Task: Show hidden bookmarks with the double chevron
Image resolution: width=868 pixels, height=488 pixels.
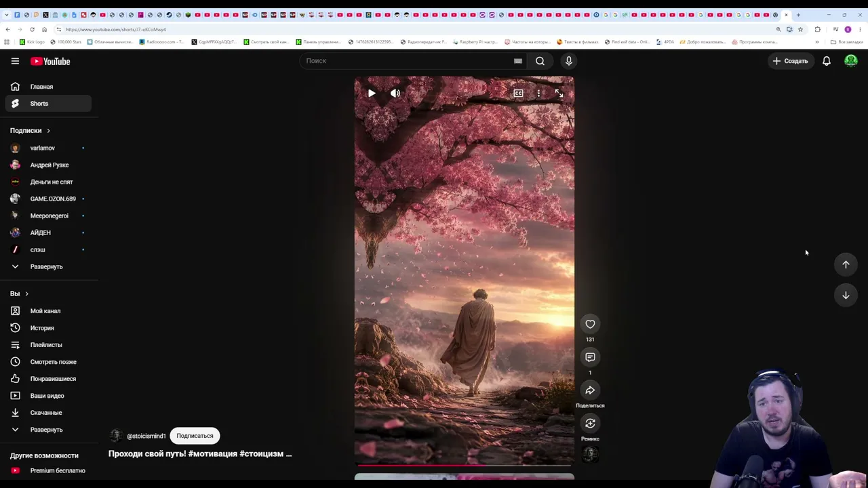Action: (817, 42)
